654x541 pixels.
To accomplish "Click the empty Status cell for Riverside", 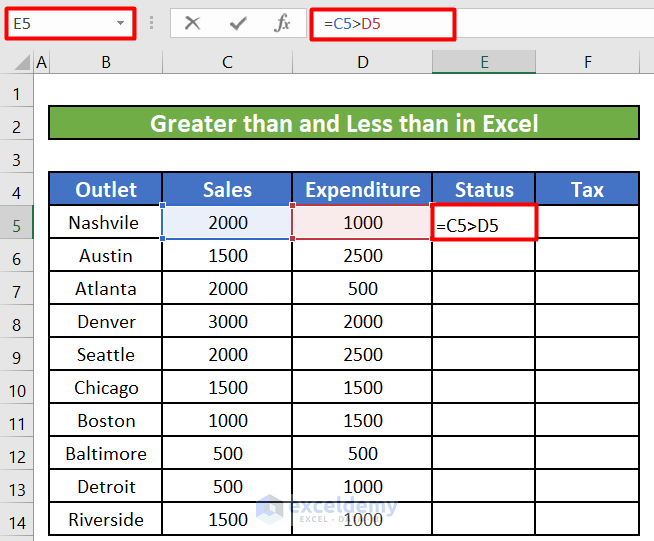I will tap(484, 519).
